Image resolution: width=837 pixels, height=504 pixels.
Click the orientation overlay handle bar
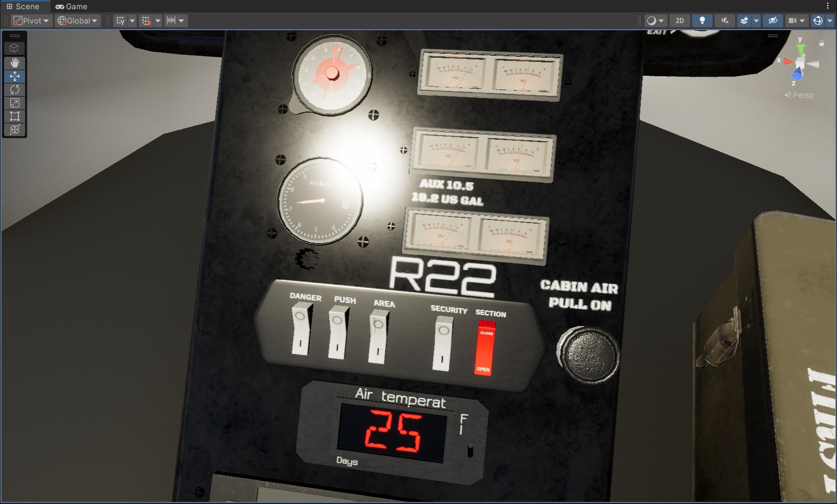tap(773, 36)
